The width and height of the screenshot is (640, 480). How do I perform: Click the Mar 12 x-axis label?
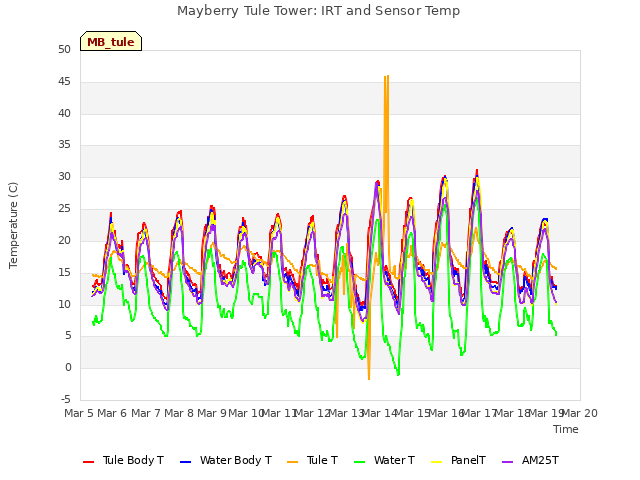coord(313,413)
